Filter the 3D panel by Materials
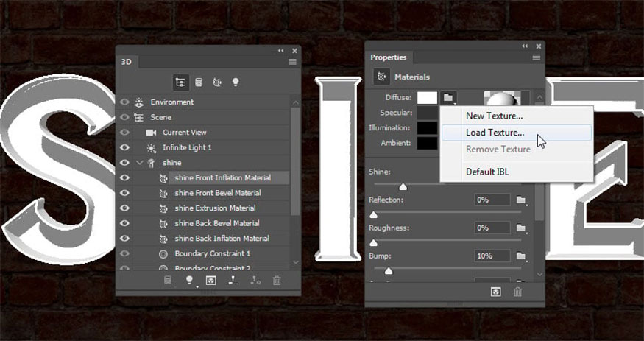The image size is (644, 341). tap(217, 82)
